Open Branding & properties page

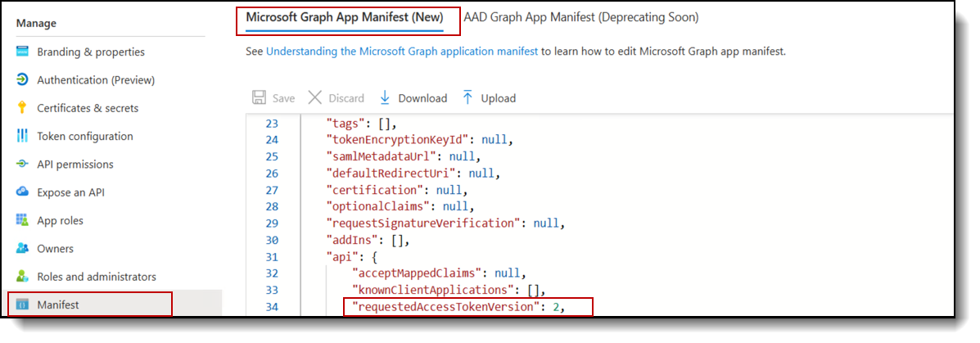click(91, 52)
